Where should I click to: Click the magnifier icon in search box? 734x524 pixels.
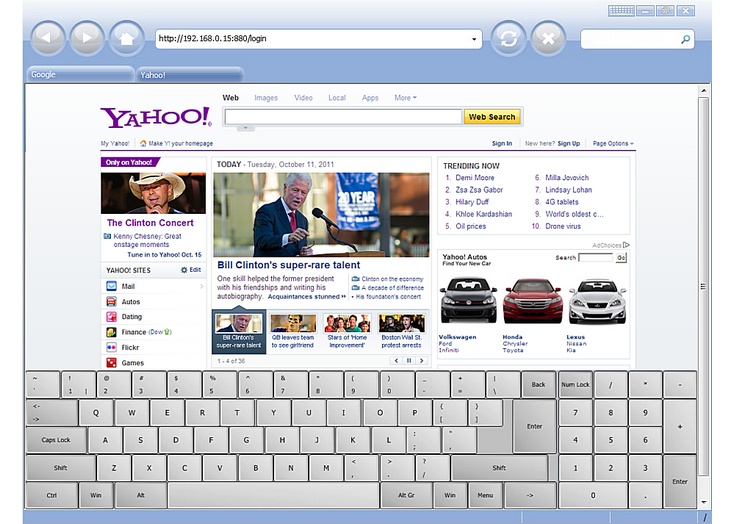[x=685, y=39]
